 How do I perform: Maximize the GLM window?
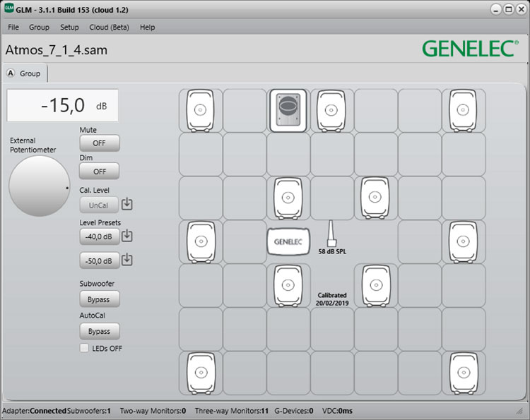[509, 9]
